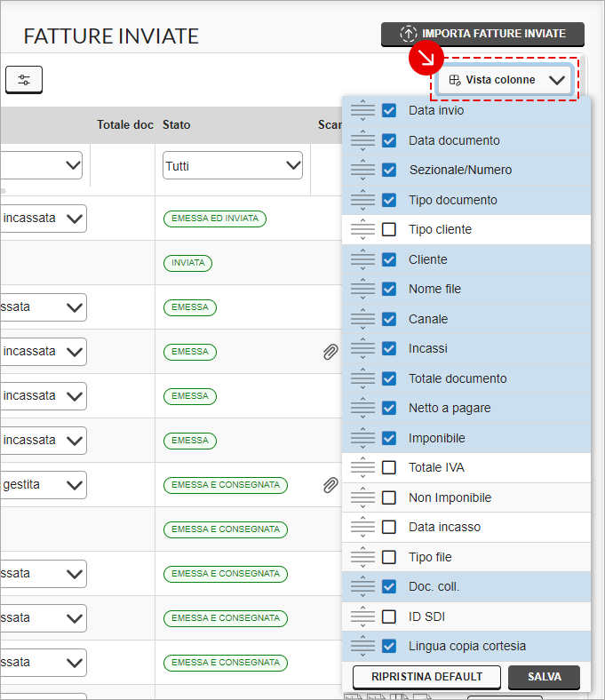Click the drag handle next to Tipo cliente

pyautogui.click(x=362, y=229)
